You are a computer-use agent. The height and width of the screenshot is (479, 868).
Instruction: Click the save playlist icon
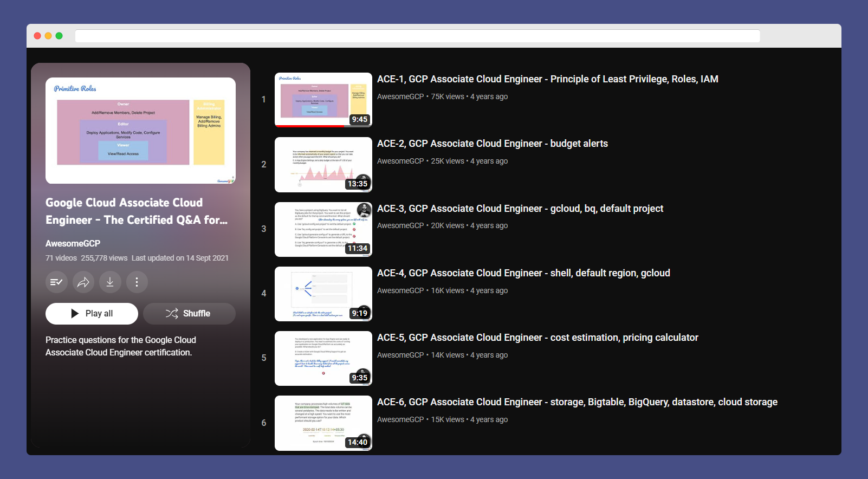tap(56, 282)
